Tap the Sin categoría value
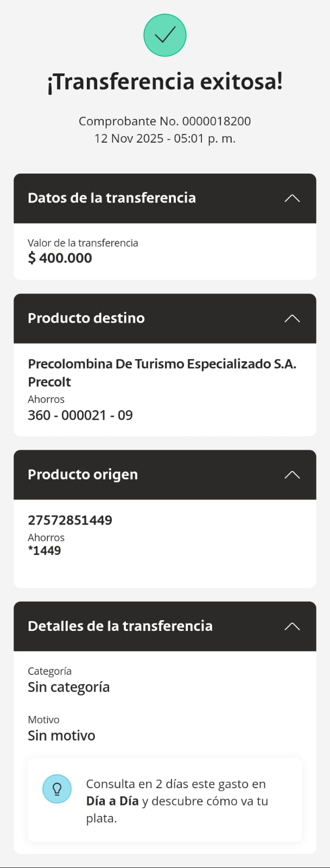This screenshot has height=868, width=330. tap(69, 687)
